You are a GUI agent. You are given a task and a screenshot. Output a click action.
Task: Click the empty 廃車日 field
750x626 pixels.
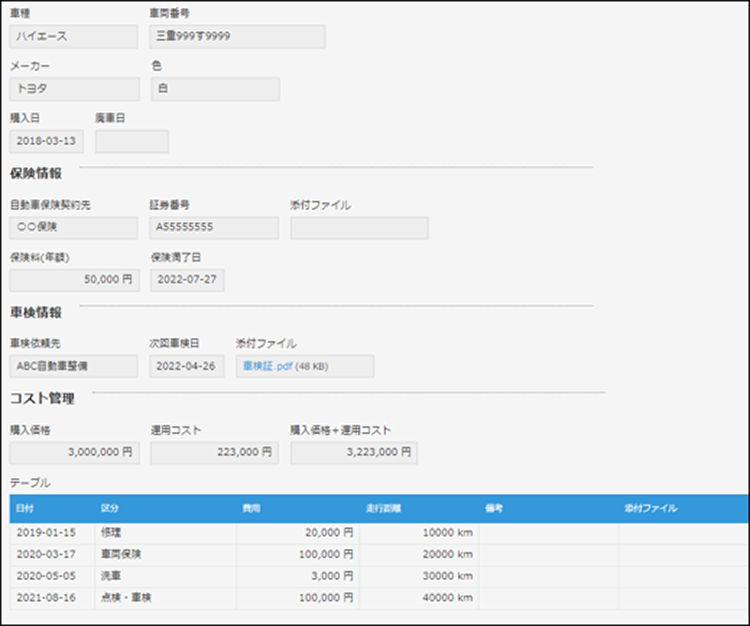pyautogui.click(x=131, y=141)
